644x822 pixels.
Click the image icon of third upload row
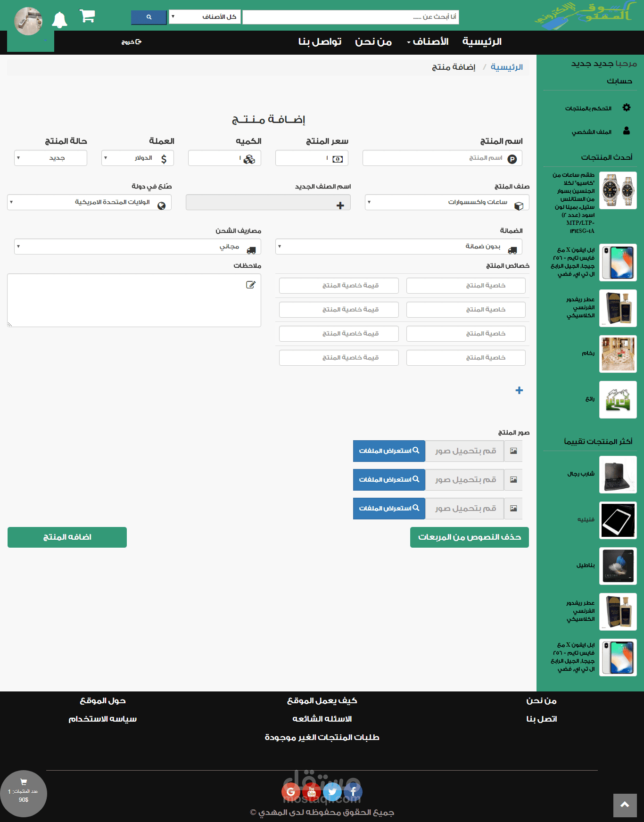(x=513, y=509)
